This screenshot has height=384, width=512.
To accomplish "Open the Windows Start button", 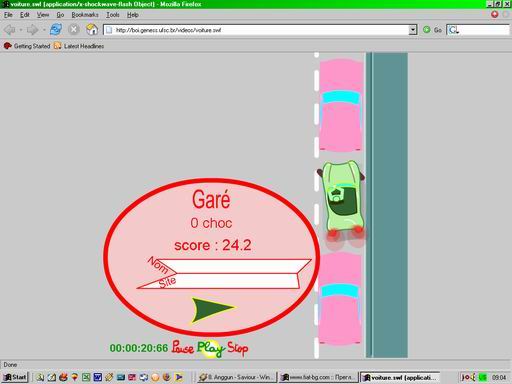I will coord(15,377).
